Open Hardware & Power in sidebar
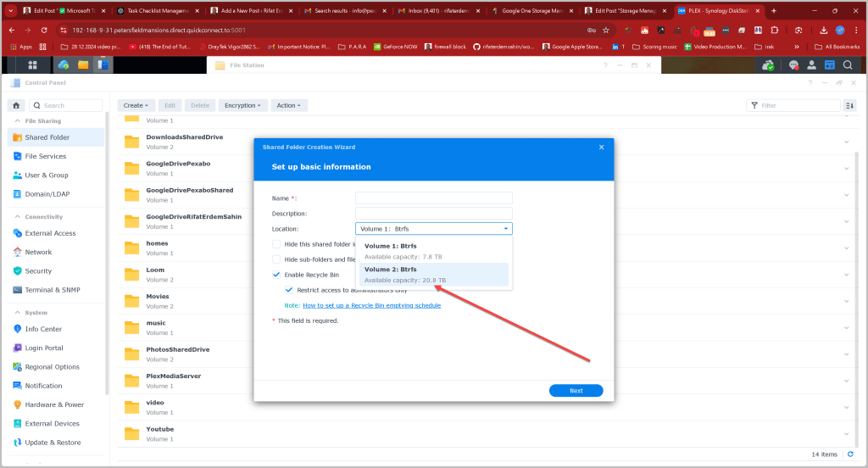868x468 pixels. tap(56, 404)
